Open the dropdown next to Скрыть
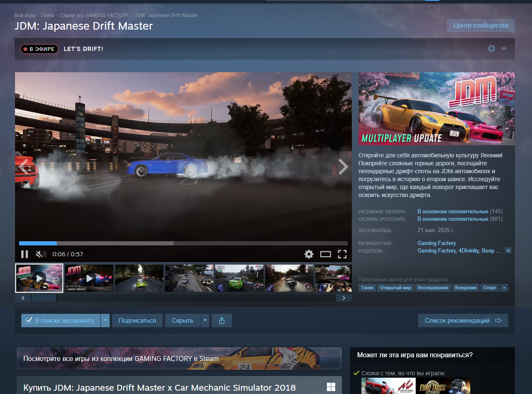Image resolution: width=532 pixels, height=394 pixels. coord(205,321)
